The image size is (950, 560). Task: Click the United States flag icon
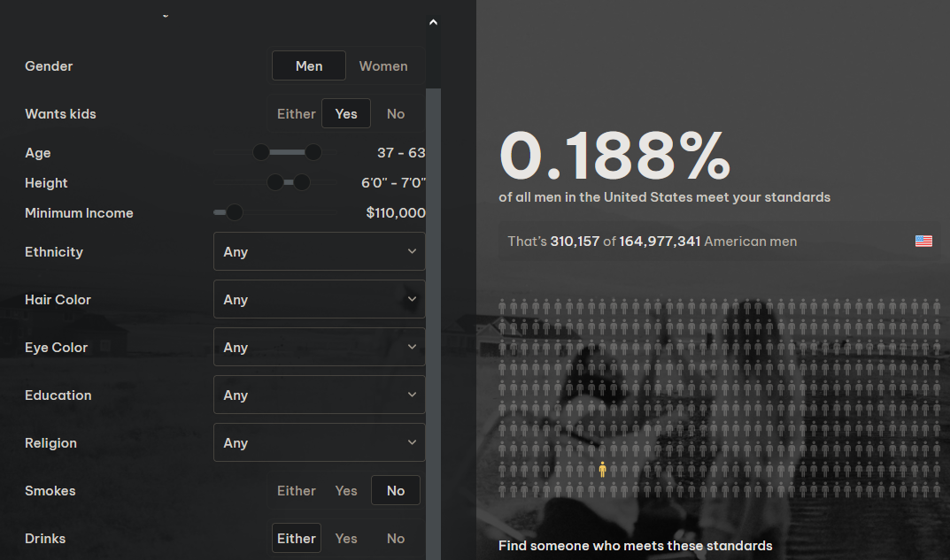923,241
